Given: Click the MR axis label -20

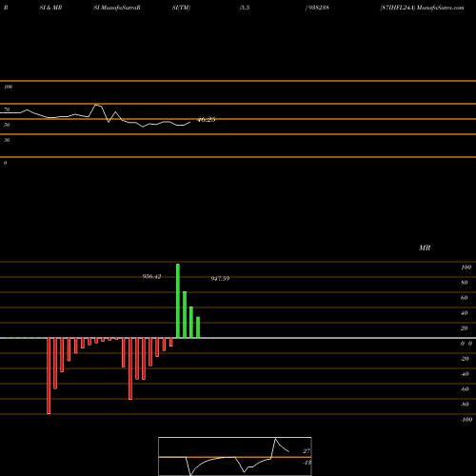Looking at the screenshot, I should pos(465,359).
